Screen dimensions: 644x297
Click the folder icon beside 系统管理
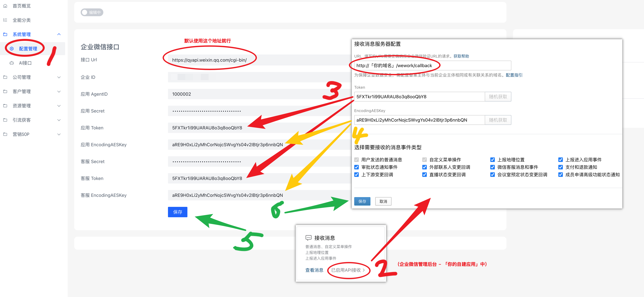click(x=5, y=34)
